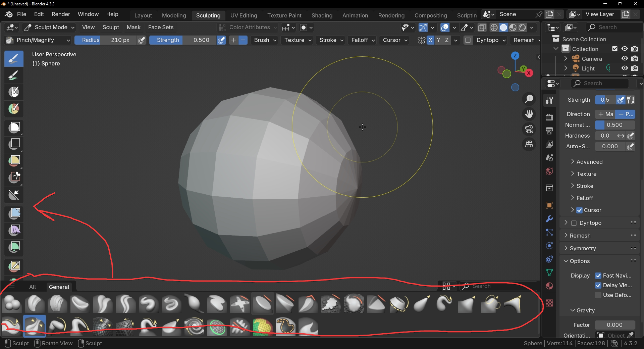This screenshot has width=644, height=349.
Task: Select the Line Project tool in toolbar
Action: (x=14, y=195)
